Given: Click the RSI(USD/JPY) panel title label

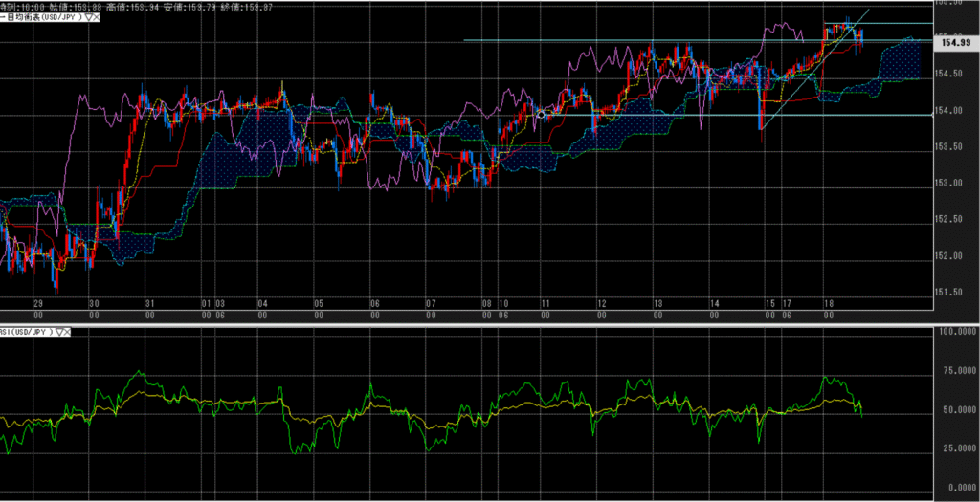Looking at the screenshot, I should (x=26, y=332).
